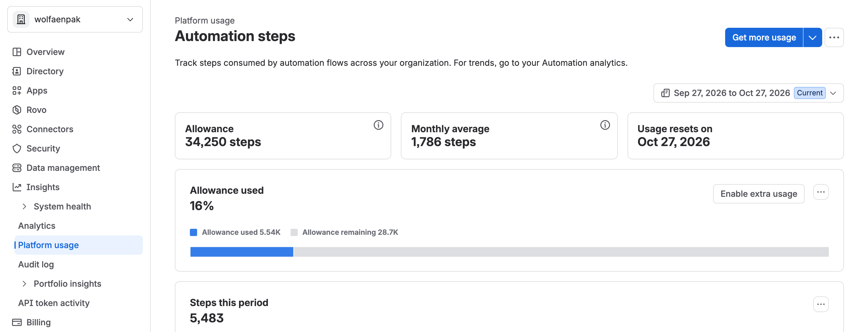Image resolution: width=868 pixels, height=332 pixels.
Task: Open Analytics in sidebar
Action: click(x=37, y=226)
